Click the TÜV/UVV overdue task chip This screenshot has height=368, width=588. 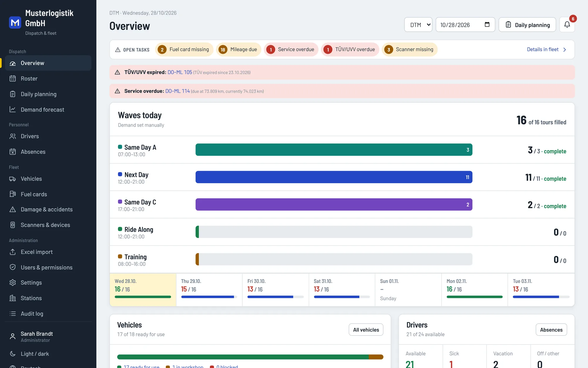pyautogui.click(x=350, y=49)
